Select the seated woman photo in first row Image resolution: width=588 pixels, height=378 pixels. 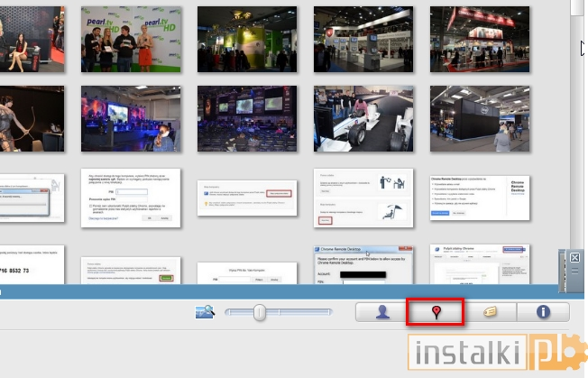coord(32,39)
